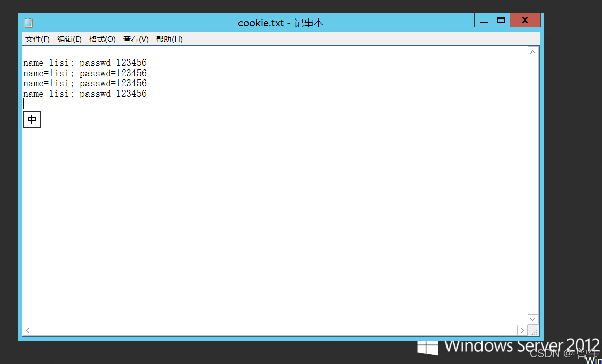Image resolution: width=602 pixels, height=364 pixels.
Task: Click the first line name=lisi; passwd=123456
Action: [85, 63]
